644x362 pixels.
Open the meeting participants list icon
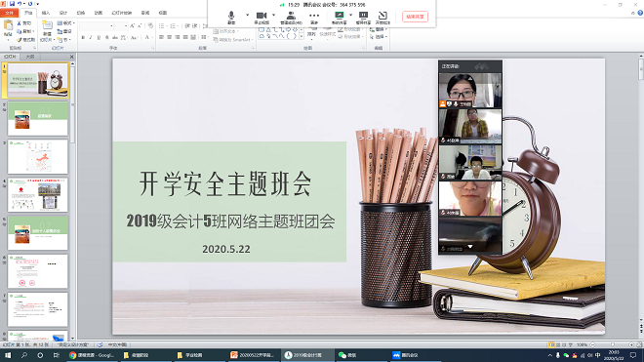tap(291, 18)
